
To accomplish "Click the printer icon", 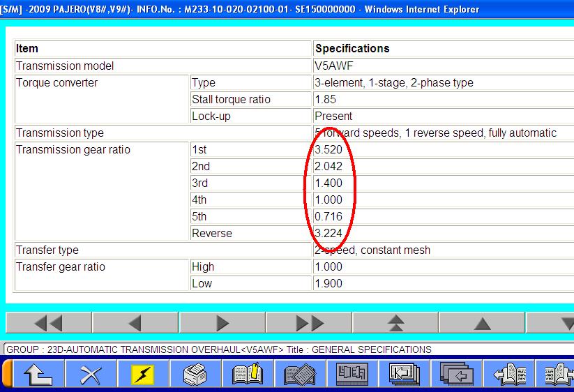I will click(x=195, y=374).
